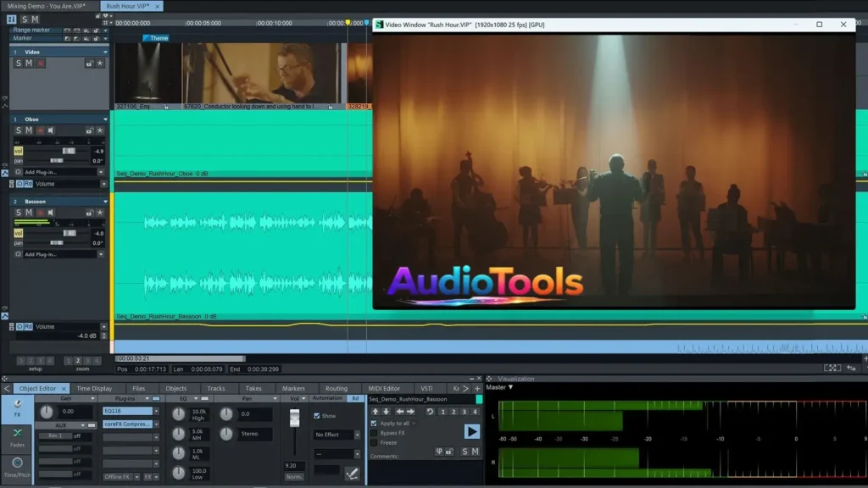Toggle the Bassoon track monitoring speaker icon
This screenshot has height=488, width=868.
click(51, 213)
